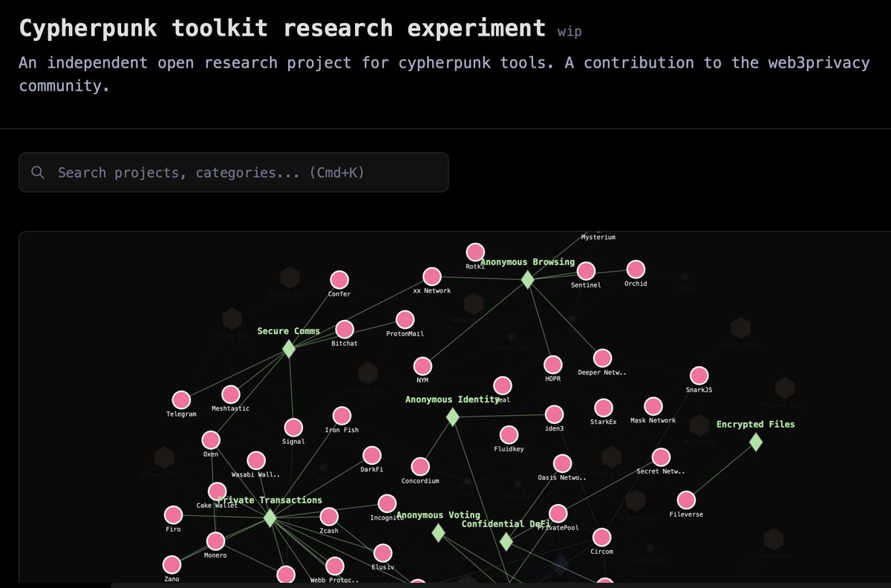Select the PrivatePool node
891x588 pixels.
coord(558,514)
